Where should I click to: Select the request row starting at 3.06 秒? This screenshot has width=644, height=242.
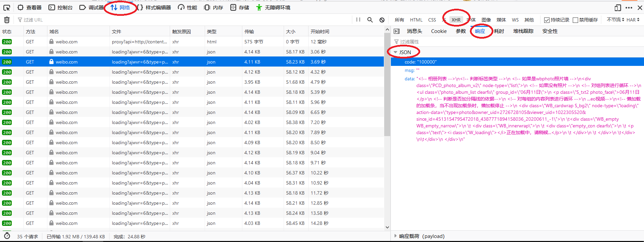192,52
